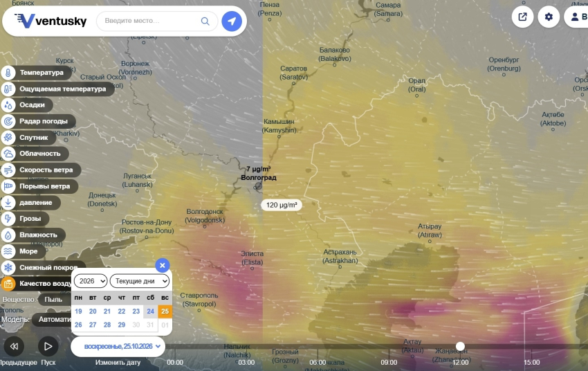This screenshot has height=371, width=588.
Task: Select the Осадки raindrops icon
Action: [8, 105]
